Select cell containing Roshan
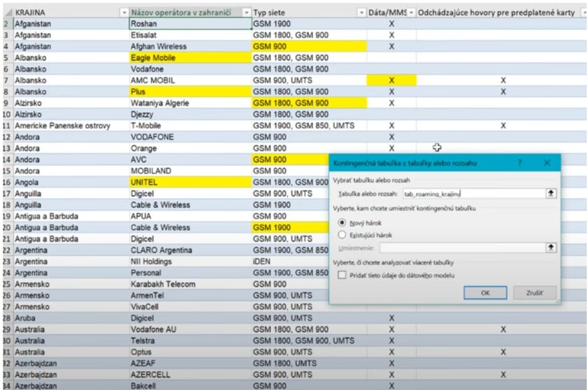588x390 pixels. [x=191, y=24]
